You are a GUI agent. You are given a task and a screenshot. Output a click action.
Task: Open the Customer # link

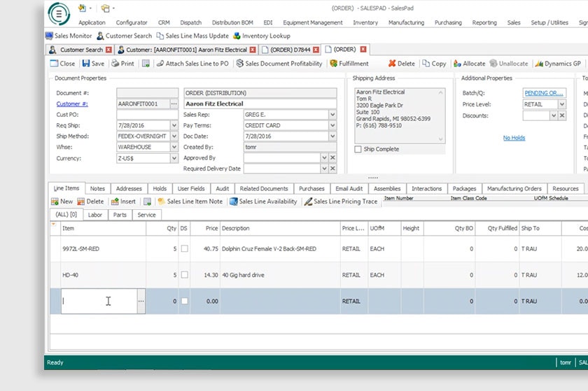(72, 104)
